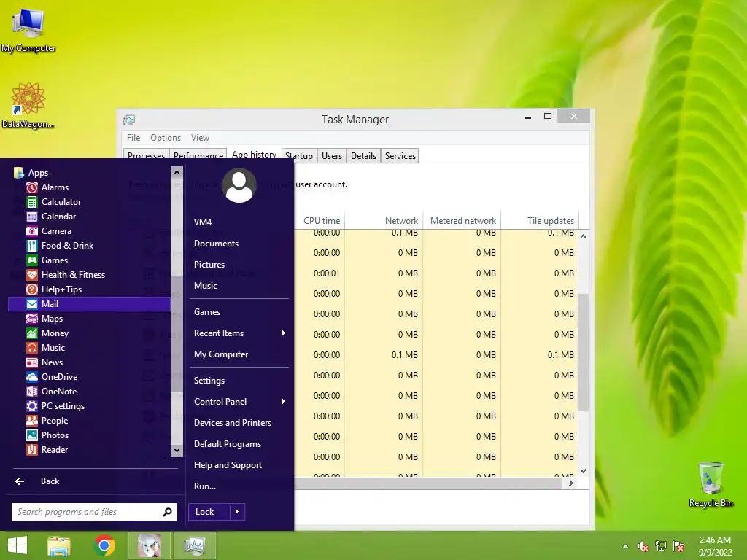Open the File menu in Task Manager
Image resolution: width=747 pixels, height=560 pixels.
133,138
